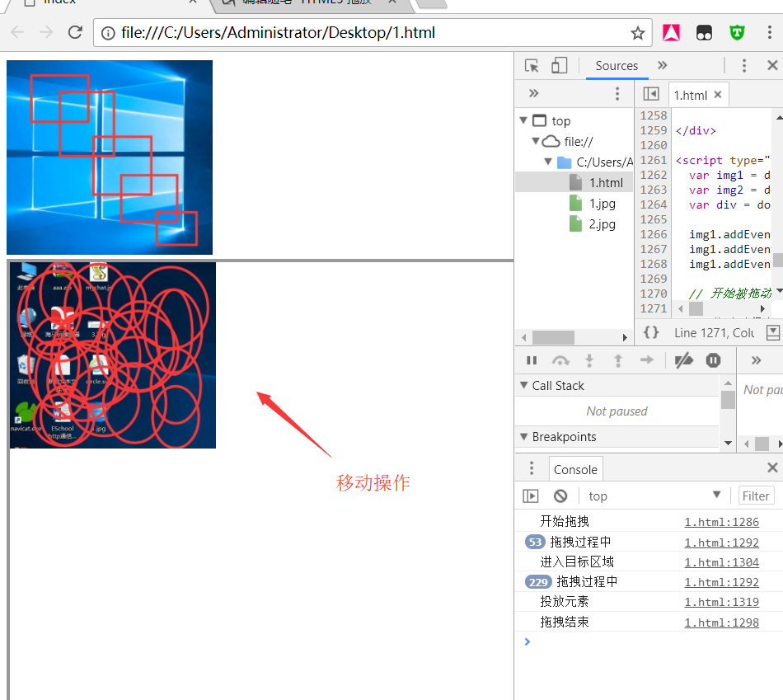Click step over next function icon

click(x=560, y=360)
